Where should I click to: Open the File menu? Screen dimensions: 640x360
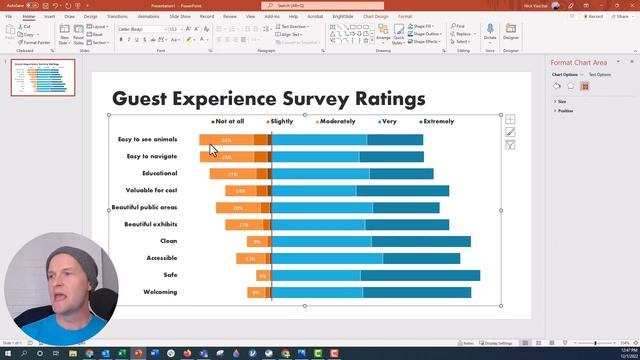(9, 16)
